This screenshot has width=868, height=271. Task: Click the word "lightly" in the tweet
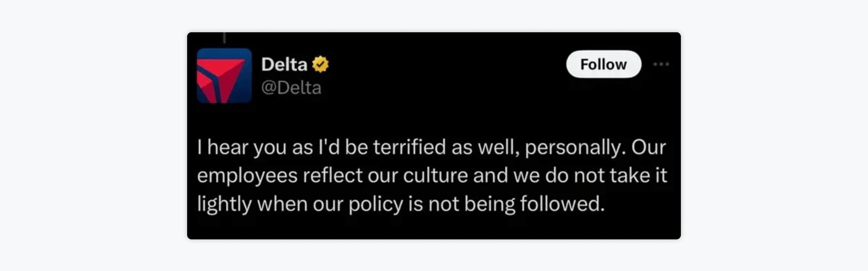(224, 204)
